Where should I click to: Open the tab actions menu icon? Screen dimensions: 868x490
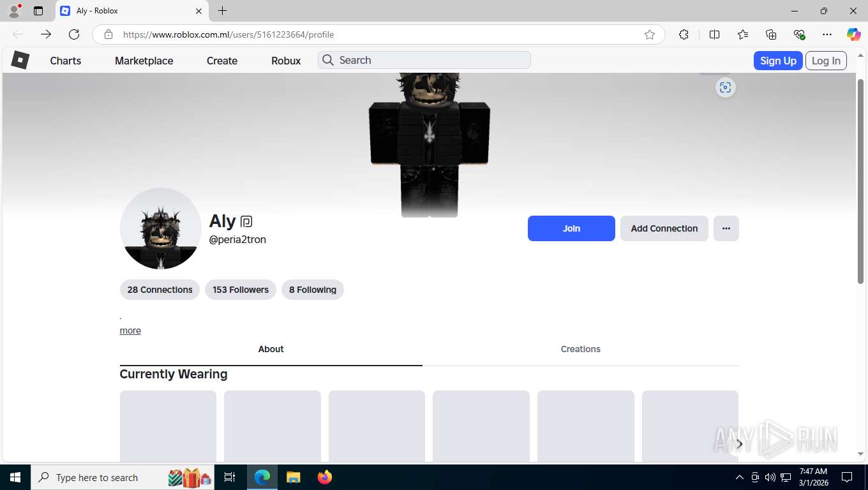38,11
